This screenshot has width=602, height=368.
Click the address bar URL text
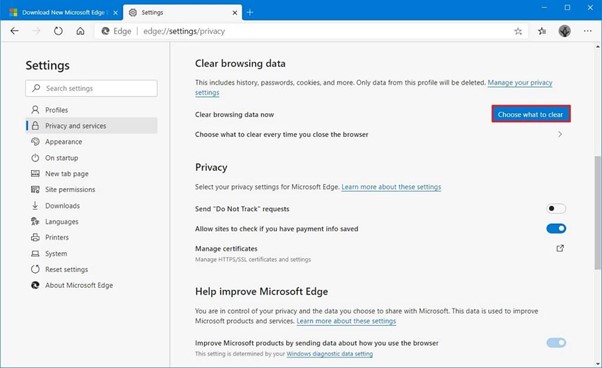click(184, 31)
